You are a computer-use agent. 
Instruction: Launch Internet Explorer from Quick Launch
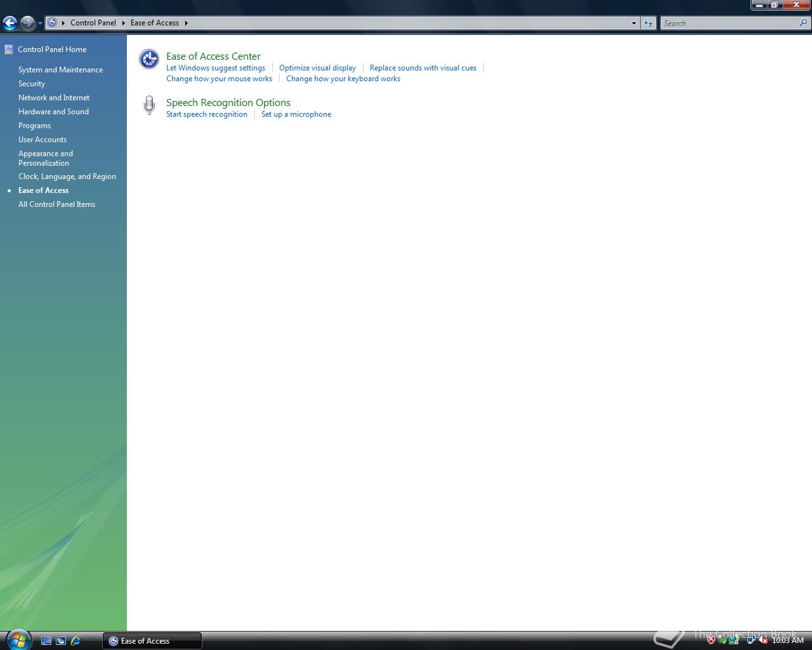point(75,641)
